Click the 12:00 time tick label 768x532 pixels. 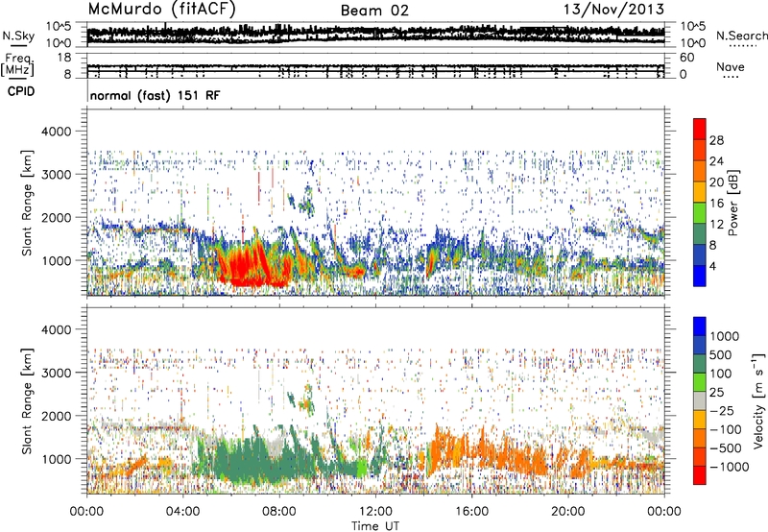375,512
